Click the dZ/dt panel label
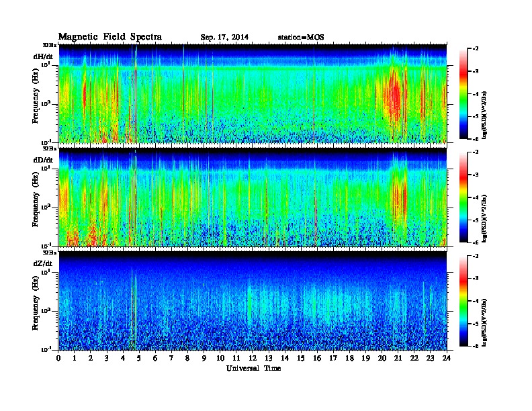Viewport: 532px width, 411px height. [43, 263]
